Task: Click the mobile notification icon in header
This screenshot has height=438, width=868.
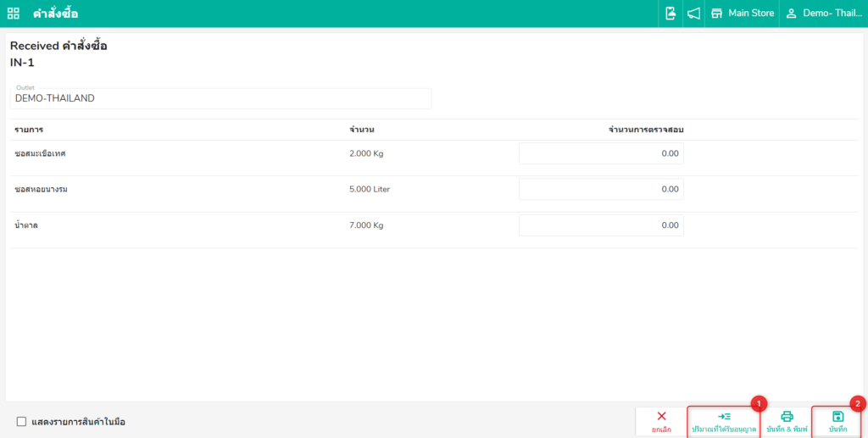Action: 670,14
